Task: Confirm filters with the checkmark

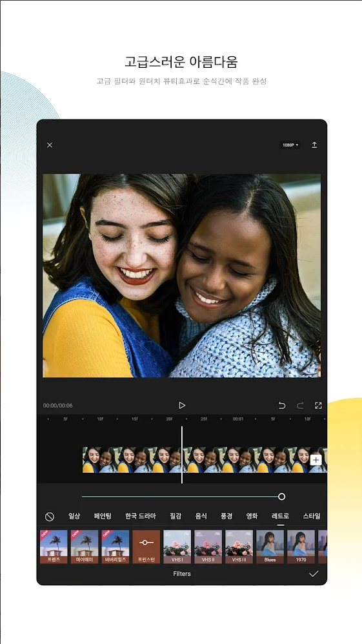Action: pyautogui.click(x=314, y=574)
